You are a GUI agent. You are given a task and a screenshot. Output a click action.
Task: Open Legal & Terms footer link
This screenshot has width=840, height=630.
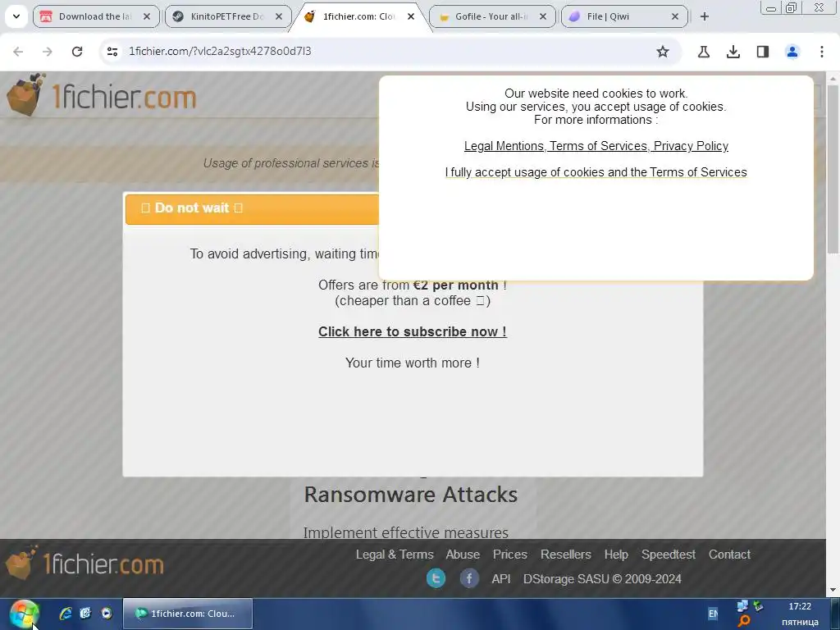coord(395,555)
